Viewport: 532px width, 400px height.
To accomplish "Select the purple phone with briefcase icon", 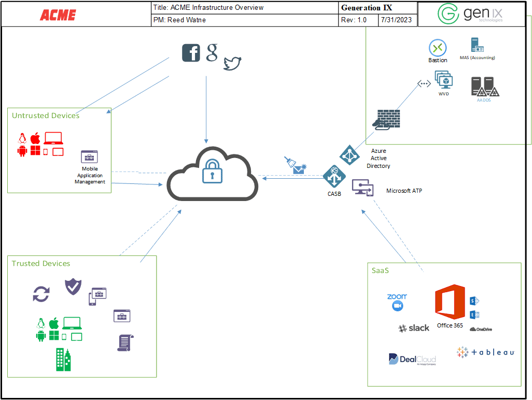I will (97, 296).
